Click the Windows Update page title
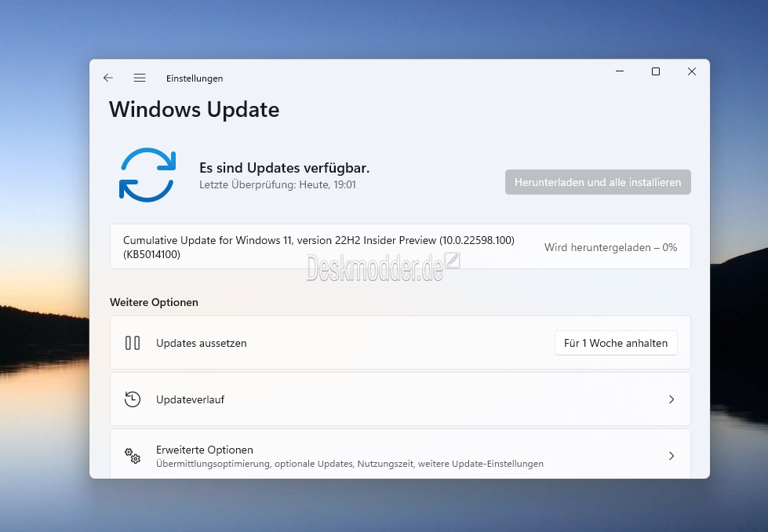 (x=194, y=109)
